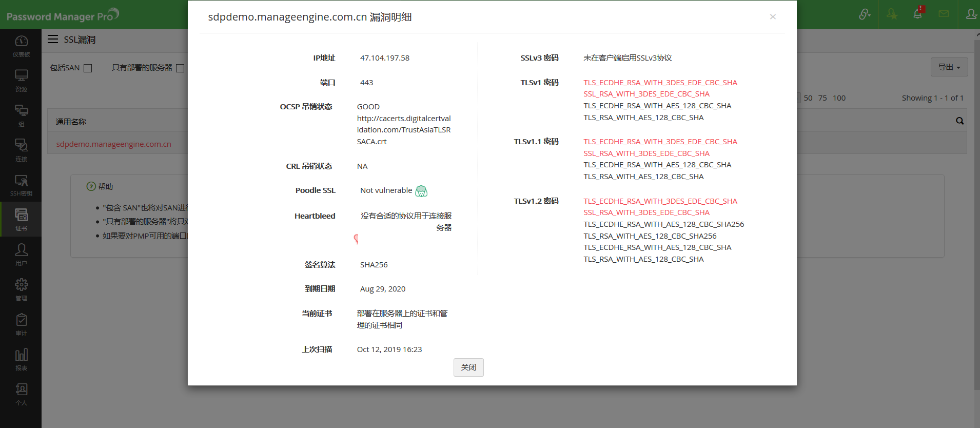Click expiry date Aug 29, 2020
The width and height of the screenshot is (980, 428).
tap(383, 289)
